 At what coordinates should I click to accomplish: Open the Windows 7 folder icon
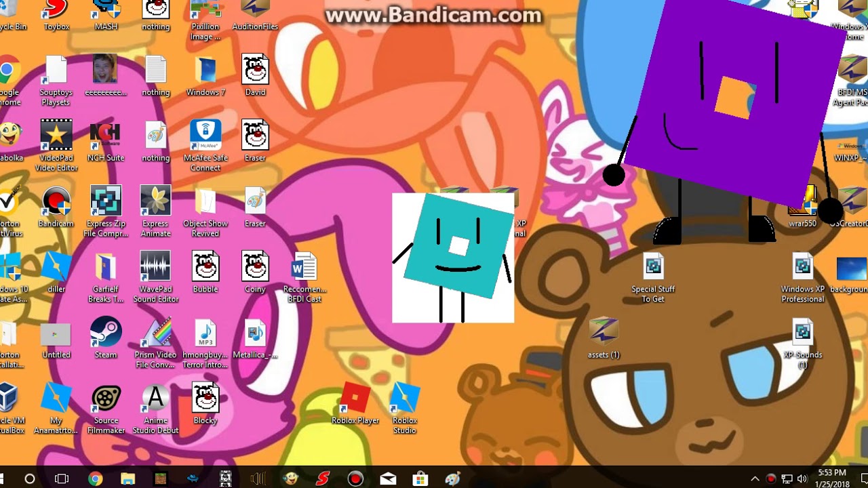pos(205,75)
